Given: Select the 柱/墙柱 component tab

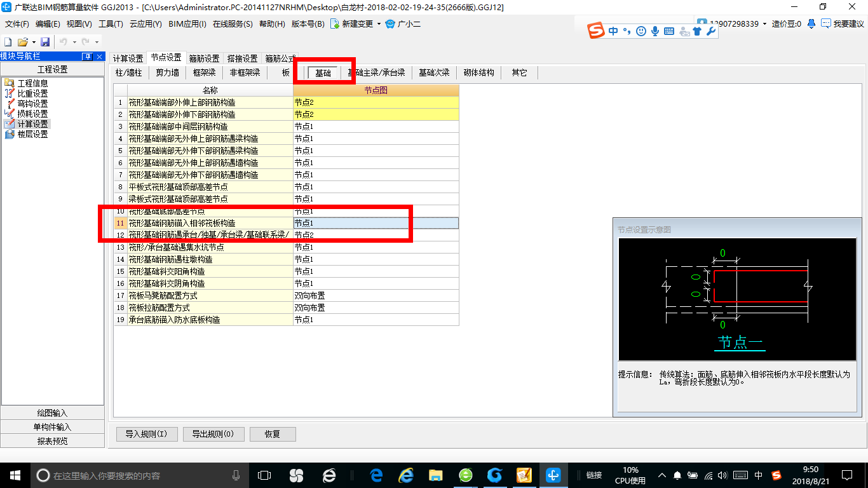Looking at the screenshot, I should (x=129, y=73).
